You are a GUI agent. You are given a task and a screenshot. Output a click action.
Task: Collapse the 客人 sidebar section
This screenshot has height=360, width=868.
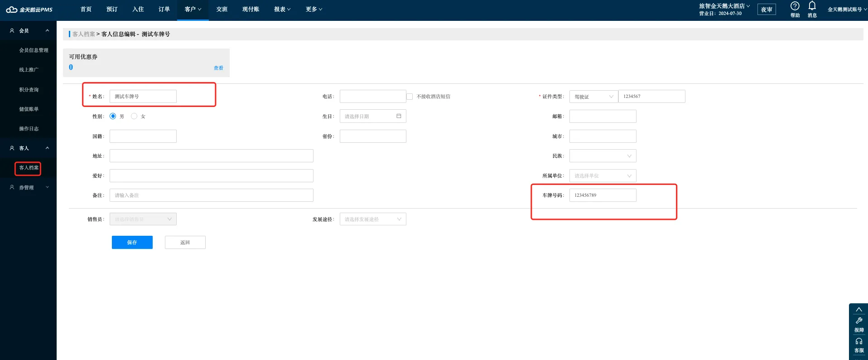[47, 148]
